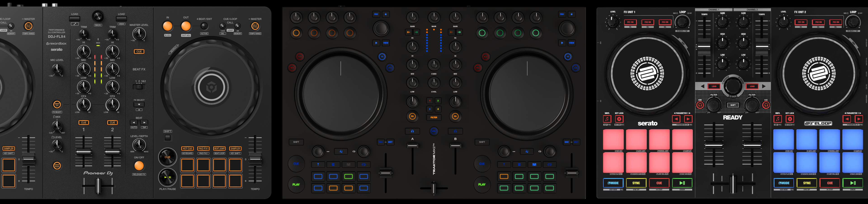868x204 pixels.
Task: Select BEAT JUMP pad mode on Pioneer
Action: (219, 149)
